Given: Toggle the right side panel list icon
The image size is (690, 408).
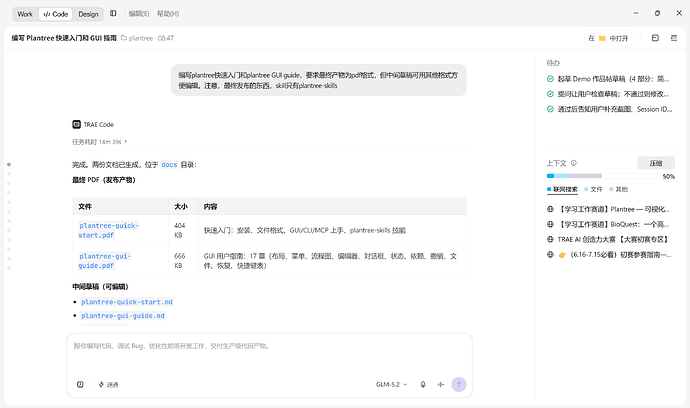Looking at the screenshot, I should tap(674, 38).
